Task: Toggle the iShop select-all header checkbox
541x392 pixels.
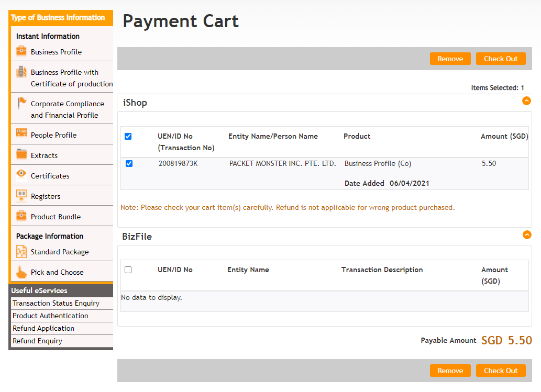Action: tap(128, 137)
